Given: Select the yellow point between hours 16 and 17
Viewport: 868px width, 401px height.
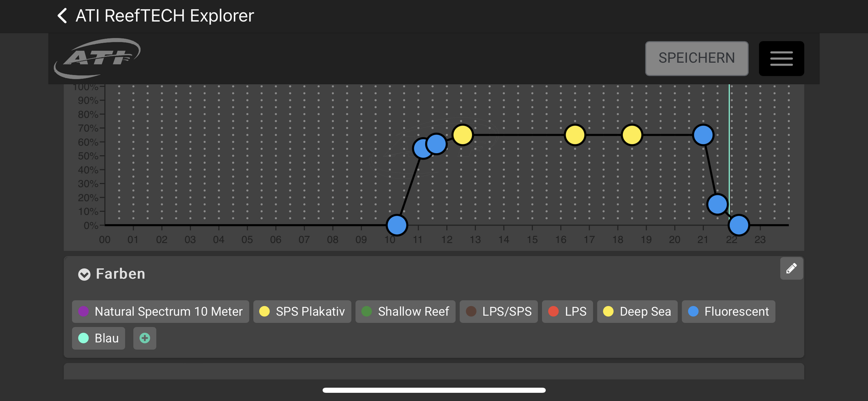Looking at the screenshot, I should click(575, 135).
